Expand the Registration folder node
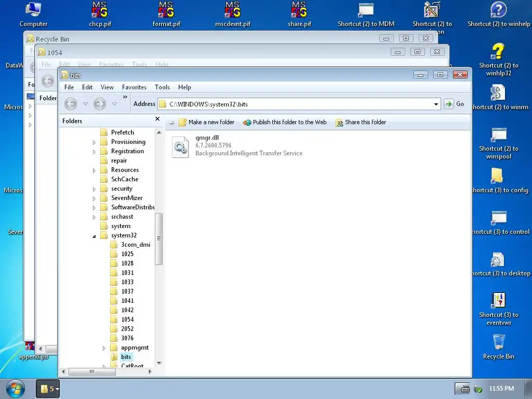 point(95,152)
